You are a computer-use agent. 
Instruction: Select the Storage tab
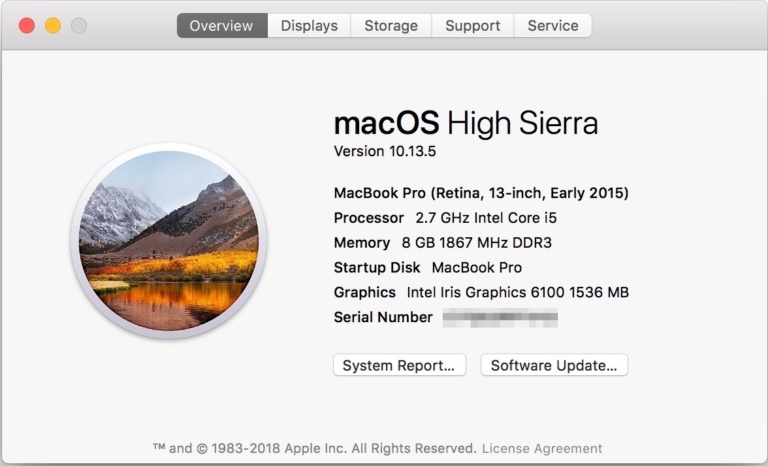[x=391, y=26]
